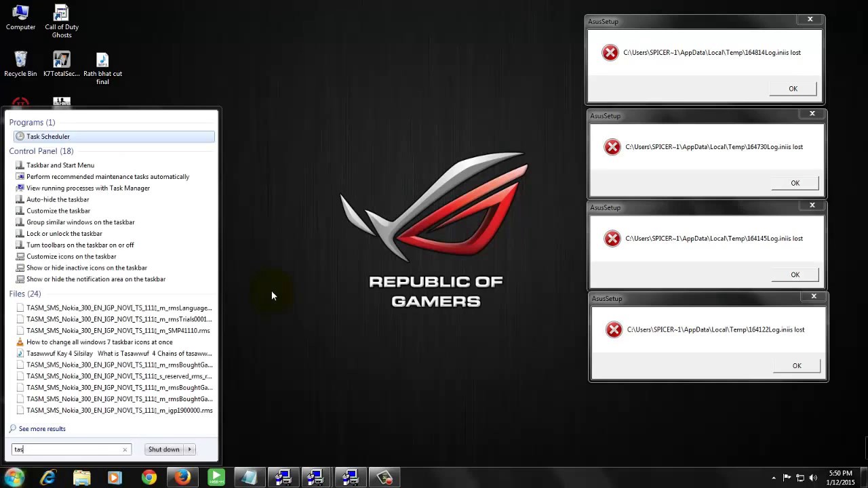Open Turn toolbars on the taskbar on or off
Screen dimensions: 868x488
pos(79,245)
